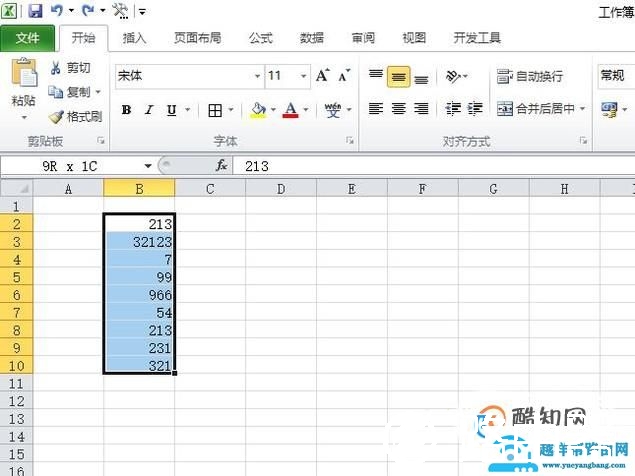Viewport: 635px width, 476px height.
Task: Align text left
Action: [x=376, y=109]
